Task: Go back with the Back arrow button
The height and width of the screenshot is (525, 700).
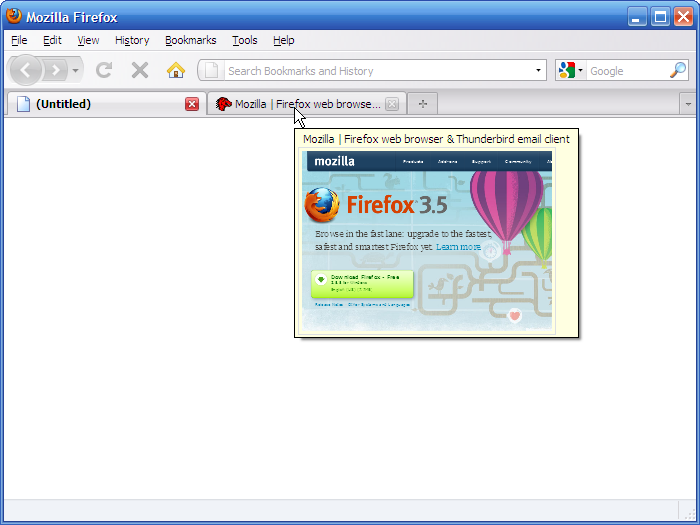Action: point(25,70)
